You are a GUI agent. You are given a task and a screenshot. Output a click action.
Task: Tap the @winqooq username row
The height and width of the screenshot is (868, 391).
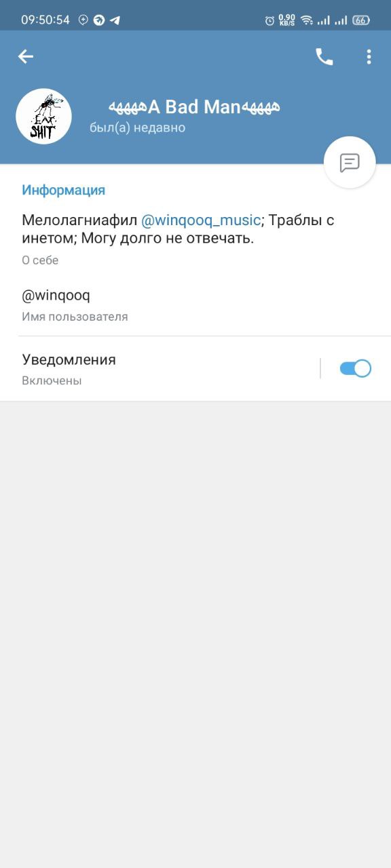pyautogui.click(x=195, y=304)
